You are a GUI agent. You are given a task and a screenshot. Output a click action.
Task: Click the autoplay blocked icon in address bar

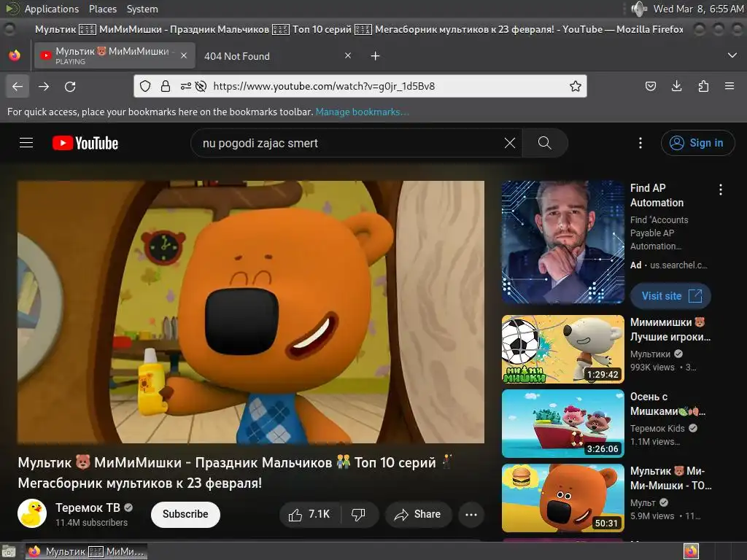tap(201, 86)
